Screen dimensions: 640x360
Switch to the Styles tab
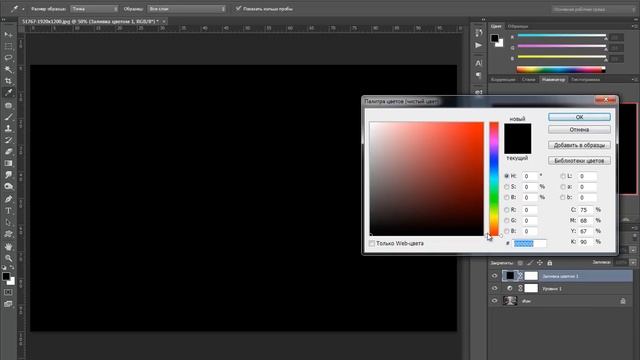pyautogui.click(x=528, y=80)
